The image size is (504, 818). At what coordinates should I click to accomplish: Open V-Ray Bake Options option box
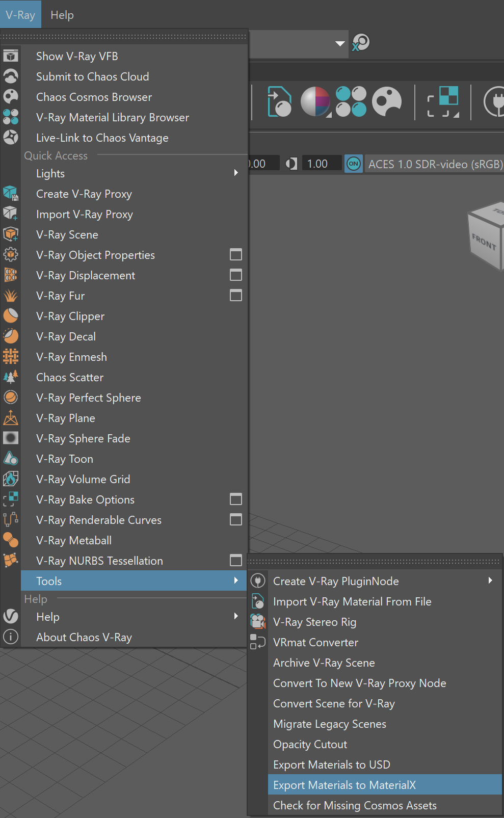[x=236, y=499]
